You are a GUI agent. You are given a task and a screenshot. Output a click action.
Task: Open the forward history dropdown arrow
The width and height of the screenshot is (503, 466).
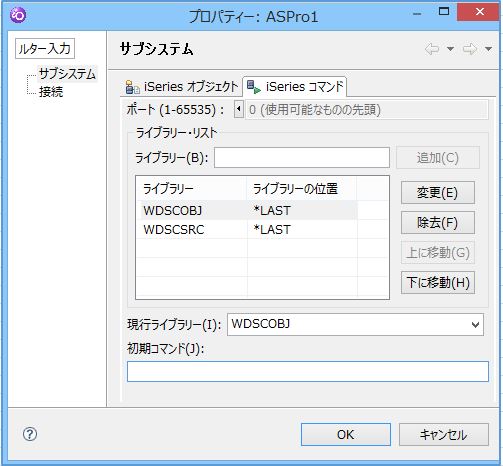point(488,49)
